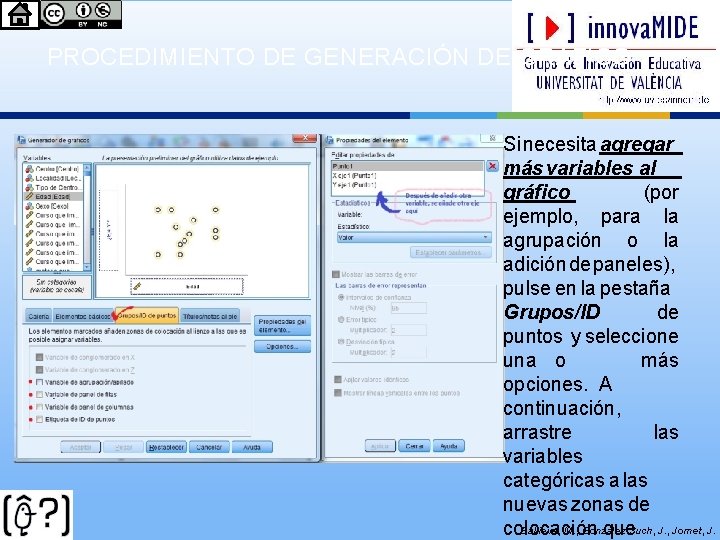This screenshot has width=720, height=540.
Task: Open the Estadístico dropdown showing Valor
Action: click(x=414, y=237)
